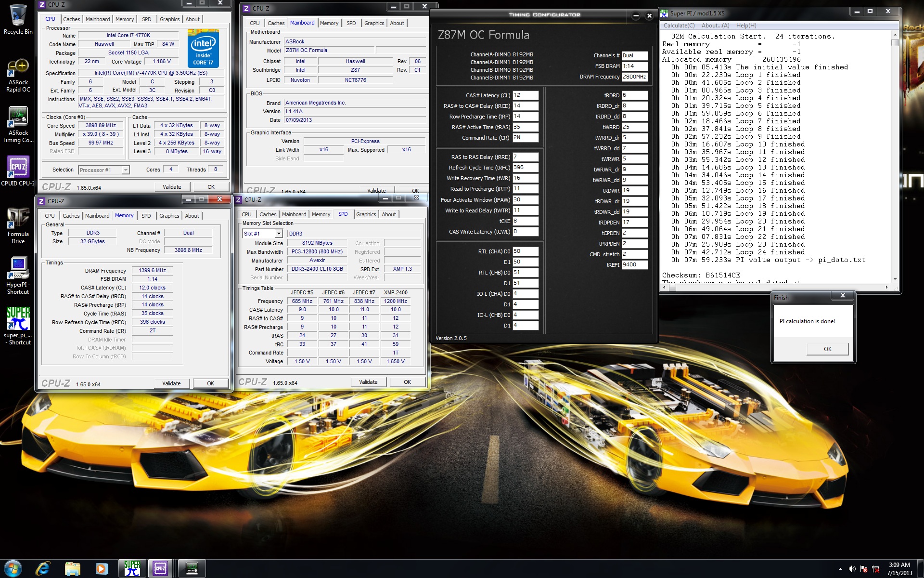
Task: Expand the Memory Slot Selection dropdown
Action: coord(278,234)
